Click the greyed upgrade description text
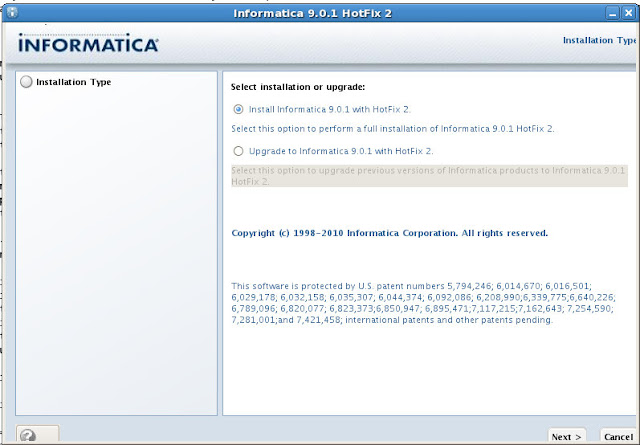This screenshot has height=445, width=640. pos(429,176)
